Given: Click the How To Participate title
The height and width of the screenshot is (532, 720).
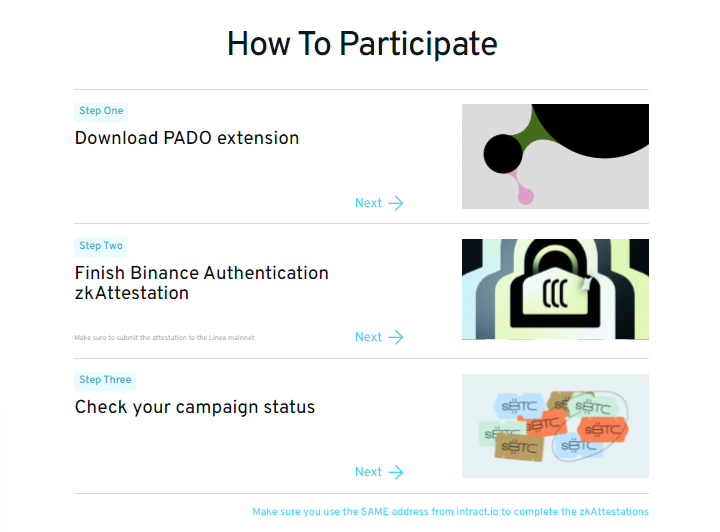Looking at the screenshot, I should [362, 44].
